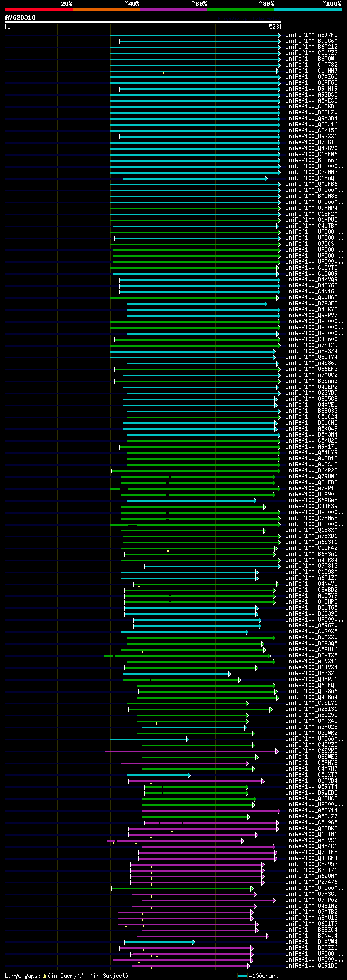This screenshot has width=347, height=980.
Task: Click subject label UniRef100_B6KR22
Action: point(311,470)
